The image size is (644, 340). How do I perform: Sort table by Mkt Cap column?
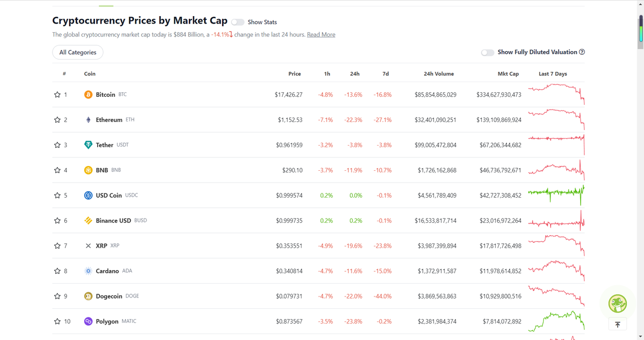coord(508,74)
